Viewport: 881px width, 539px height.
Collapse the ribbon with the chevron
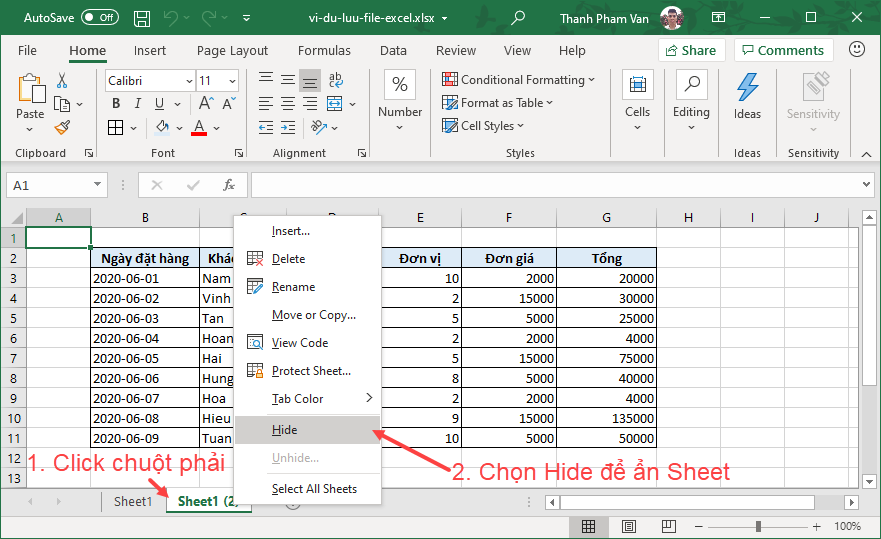click(x=866, y=154)
